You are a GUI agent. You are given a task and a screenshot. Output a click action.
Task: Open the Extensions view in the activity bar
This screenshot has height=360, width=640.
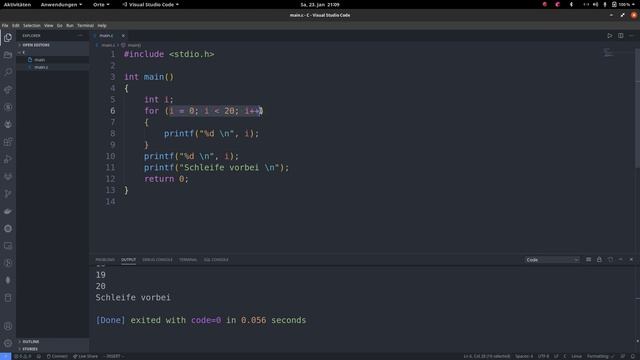coord(8,142)
